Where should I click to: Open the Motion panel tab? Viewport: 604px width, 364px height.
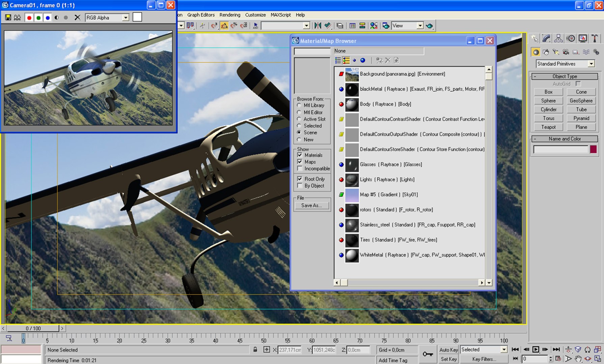pyautogui.click(x=571, y=38)
